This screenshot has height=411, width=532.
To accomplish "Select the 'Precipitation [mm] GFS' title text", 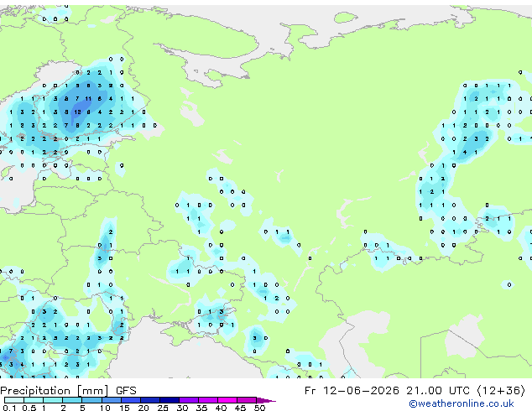I will (68, 391).
